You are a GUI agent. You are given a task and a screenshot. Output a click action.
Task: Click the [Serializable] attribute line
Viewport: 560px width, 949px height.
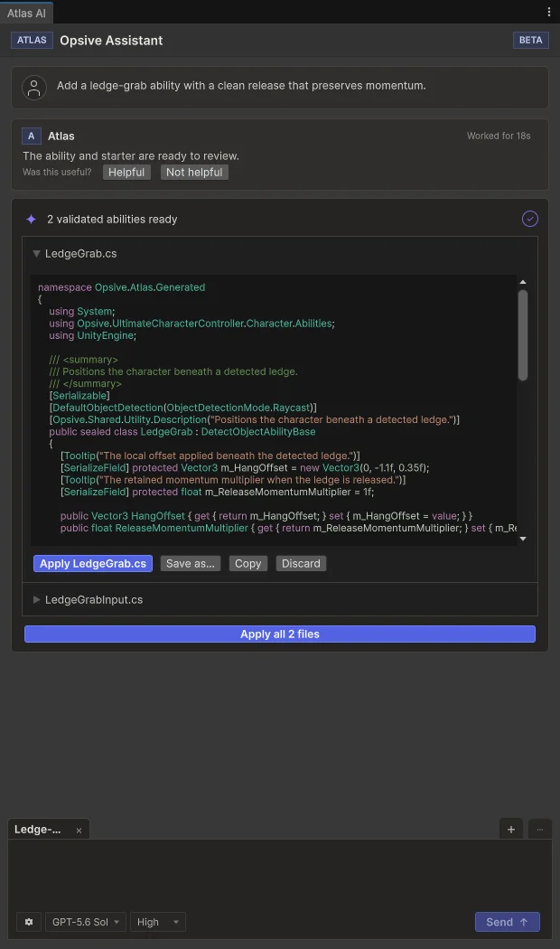[79, 395]
